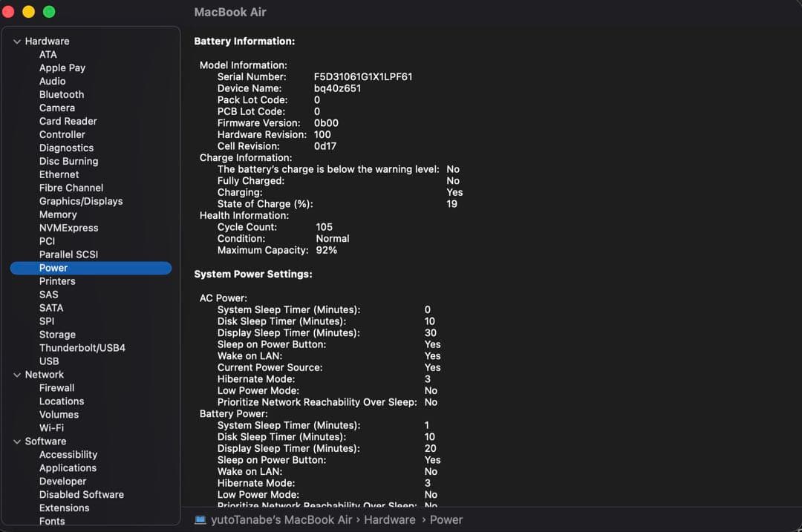The height and width of the screenshot is (532, 802).
Task: Click the yellow minimize window button
Action: click(x=29, y=12)
